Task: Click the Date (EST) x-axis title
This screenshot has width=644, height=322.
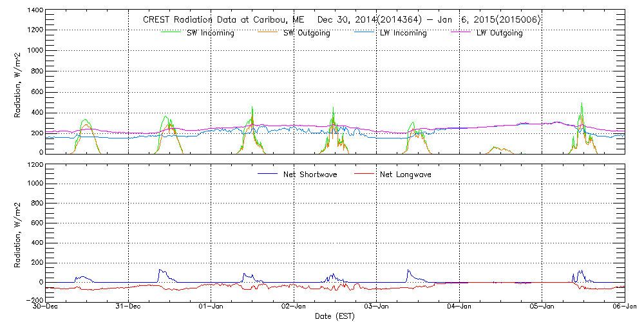Action: pyautogui.click(x=335, y=316)
